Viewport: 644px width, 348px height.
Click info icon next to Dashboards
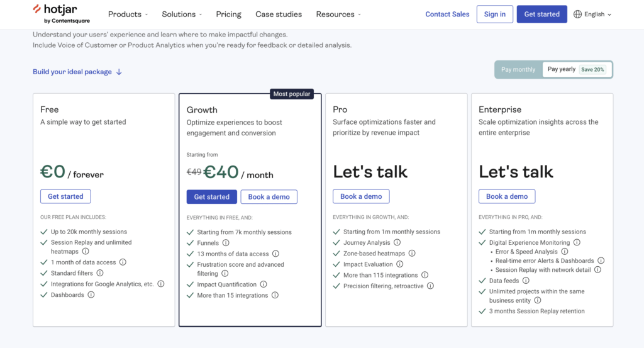click(92, 295)
